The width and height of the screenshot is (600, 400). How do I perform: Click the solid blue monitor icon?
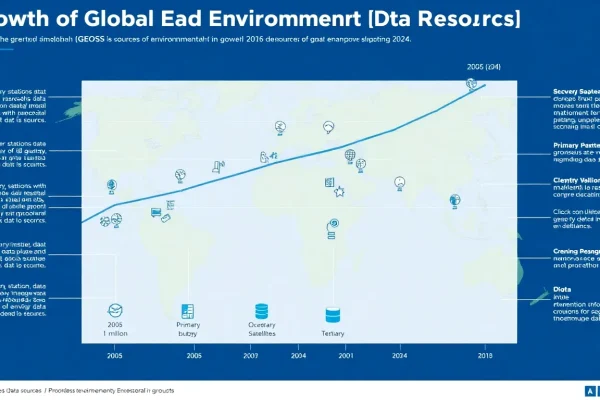click(x=156, y=212)
